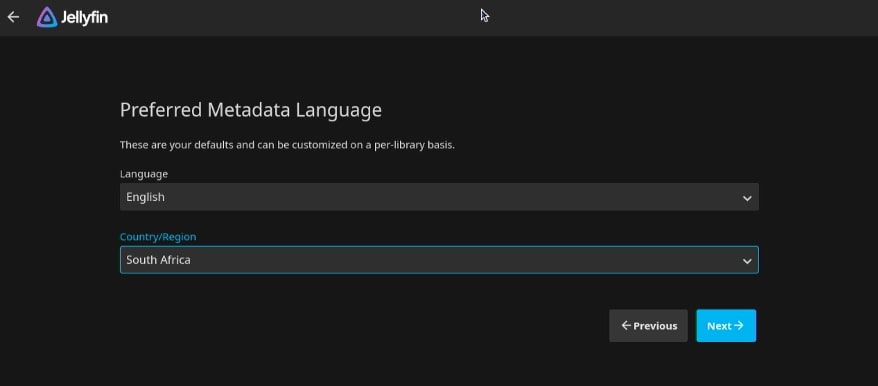Click the defaults description sentence
The image size is (878, 386).
287,145
